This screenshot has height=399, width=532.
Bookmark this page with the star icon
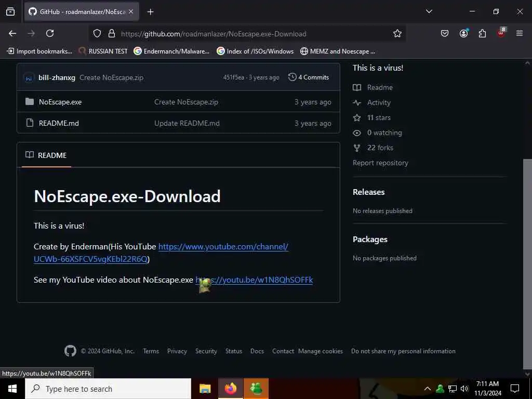point(397,34)
